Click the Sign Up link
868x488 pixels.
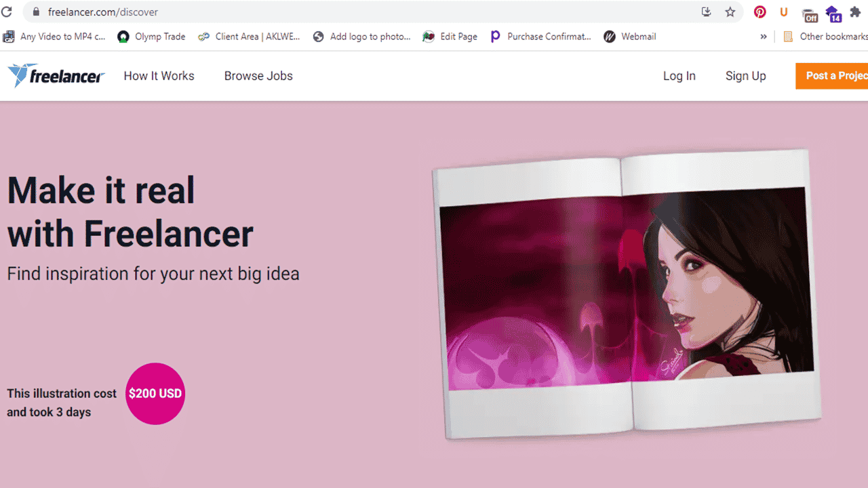(746, 76)
